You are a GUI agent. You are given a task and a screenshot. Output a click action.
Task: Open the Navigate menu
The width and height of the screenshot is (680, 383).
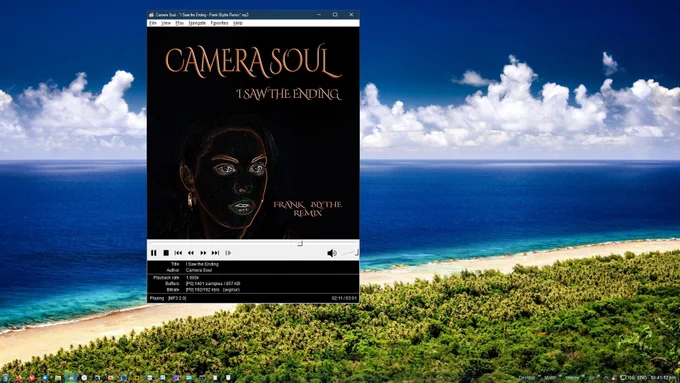tap(197, 23)
